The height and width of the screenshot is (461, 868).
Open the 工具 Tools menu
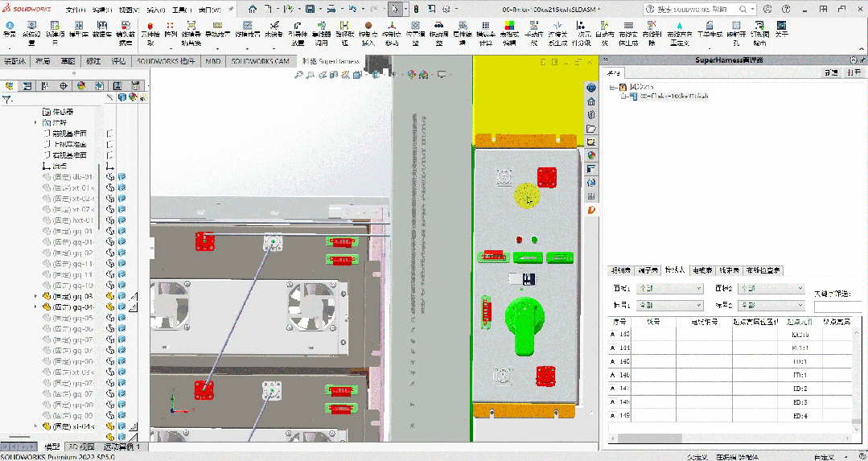pos(182,10)
